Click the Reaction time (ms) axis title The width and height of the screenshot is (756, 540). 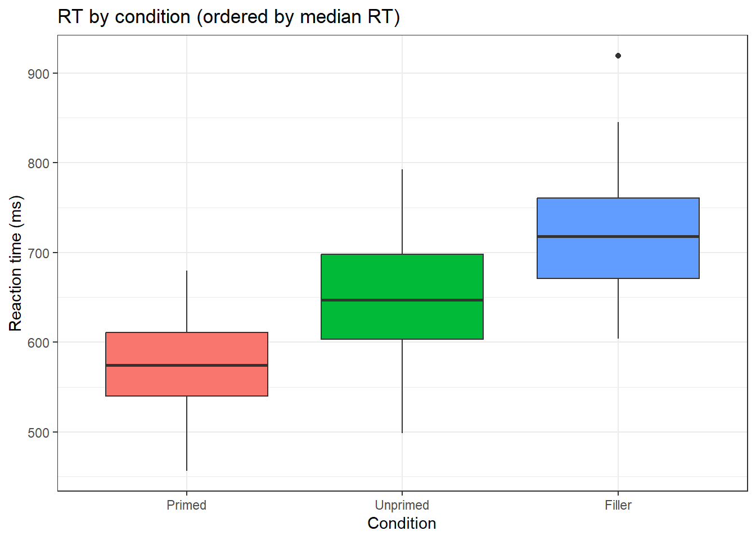[x=16, y=263]
